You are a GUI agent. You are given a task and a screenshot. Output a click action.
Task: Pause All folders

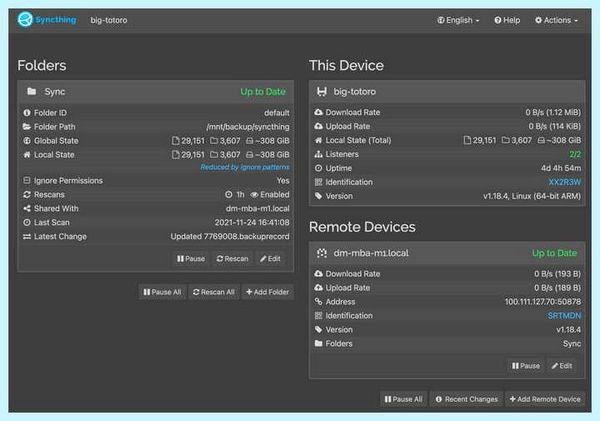pyautogui.click(x=162, y=292)
